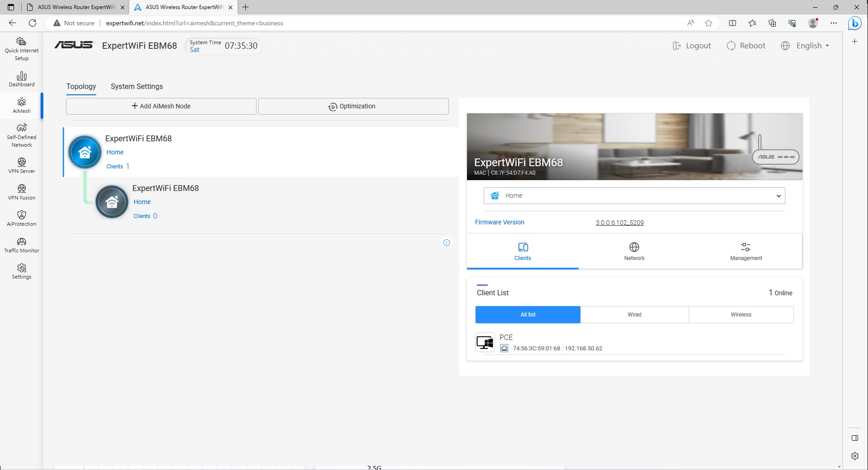868x470 pixels.
Task: Select AiMesh in the sidebar
Action: click(22, 106)
